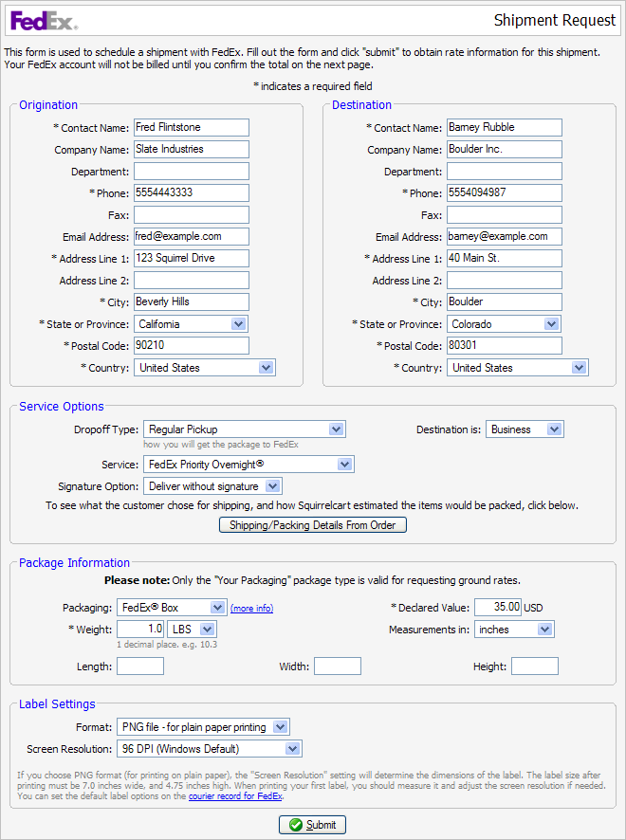The width and height of the screenshot is (626, 840).
Task: Focus the Destination Postal Code field
Action: [504, 346]
